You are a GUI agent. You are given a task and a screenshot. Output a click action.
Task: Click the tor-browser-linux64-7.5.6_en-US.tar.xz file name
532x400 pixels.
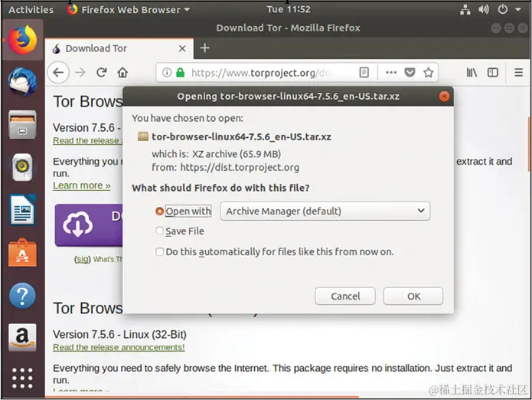pyautogui.click(x=241, y=137)
